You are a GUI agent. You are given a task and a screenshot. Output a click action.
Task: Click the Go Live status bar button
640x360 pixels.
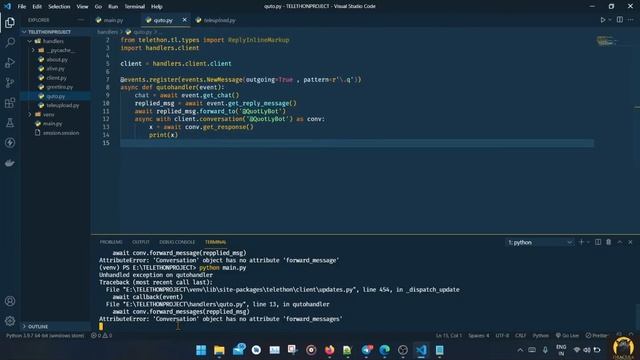pyautogui.click(x=567, y=336)
